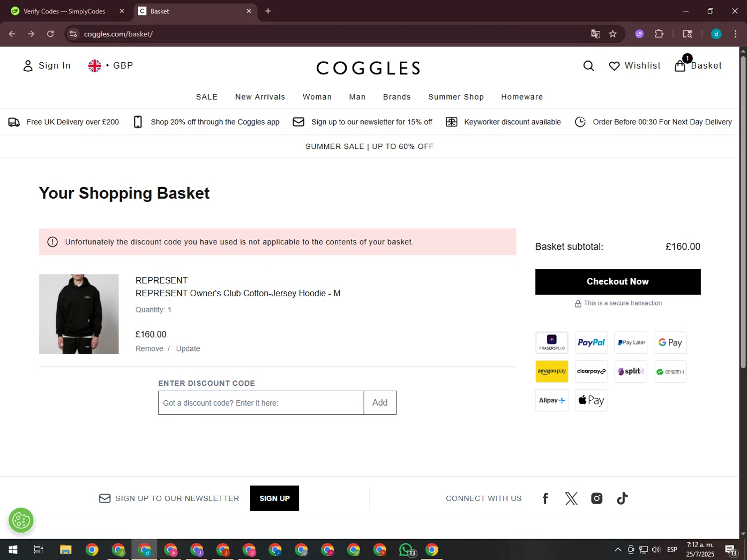The height and width of the screenshot is (560, 747).
Task: Select the Clearpay payment option
Action: pyautogui.click(x=591, y=371)
